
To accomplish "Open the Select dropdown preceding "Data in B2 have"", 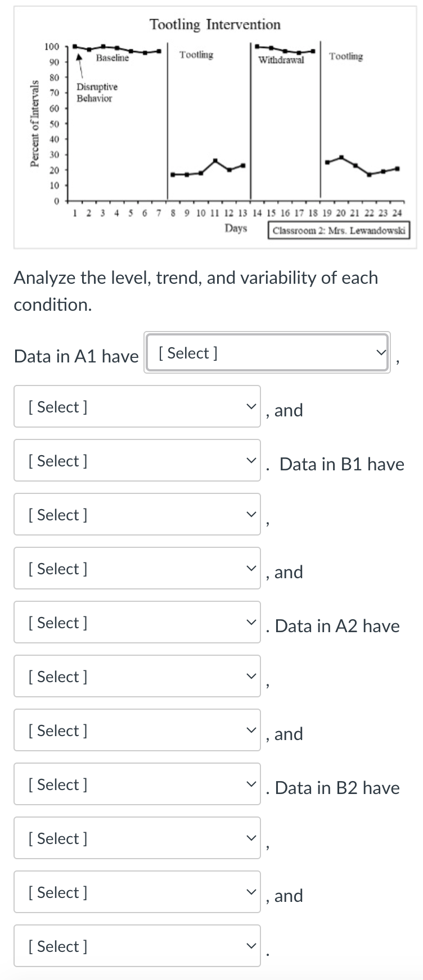I will [x=137, y=784].
